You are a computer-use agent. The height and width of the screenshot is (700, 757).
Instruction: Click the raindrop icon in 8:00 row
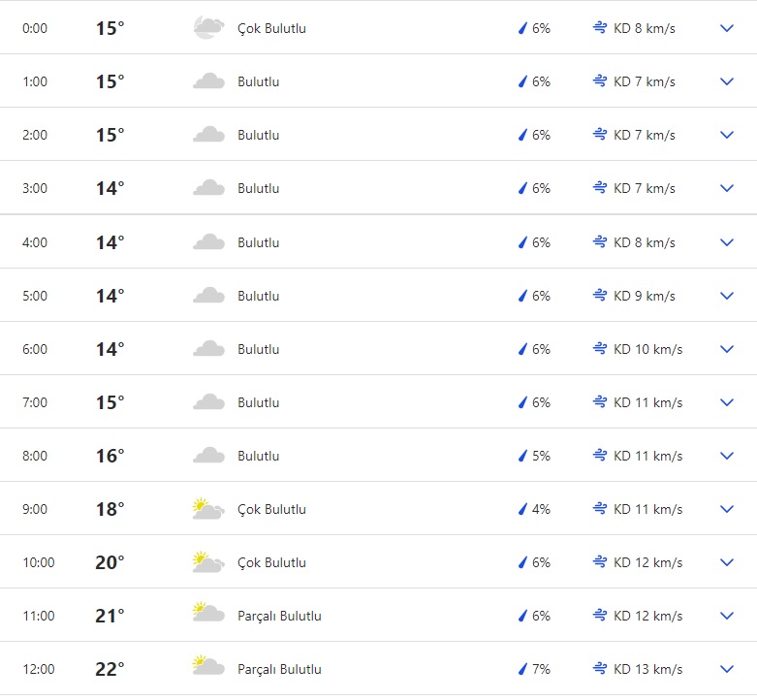pyautogui.click(x=522, y=456)
